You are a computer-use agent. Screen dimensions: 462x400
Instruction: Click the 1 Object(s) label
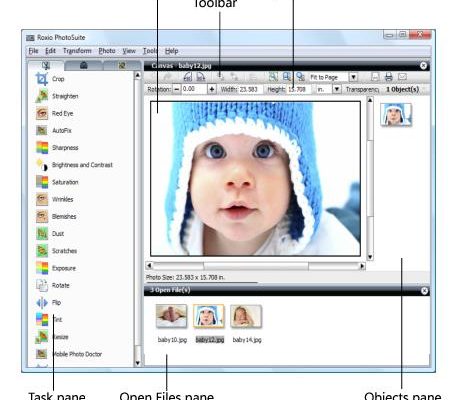point(402,89)
